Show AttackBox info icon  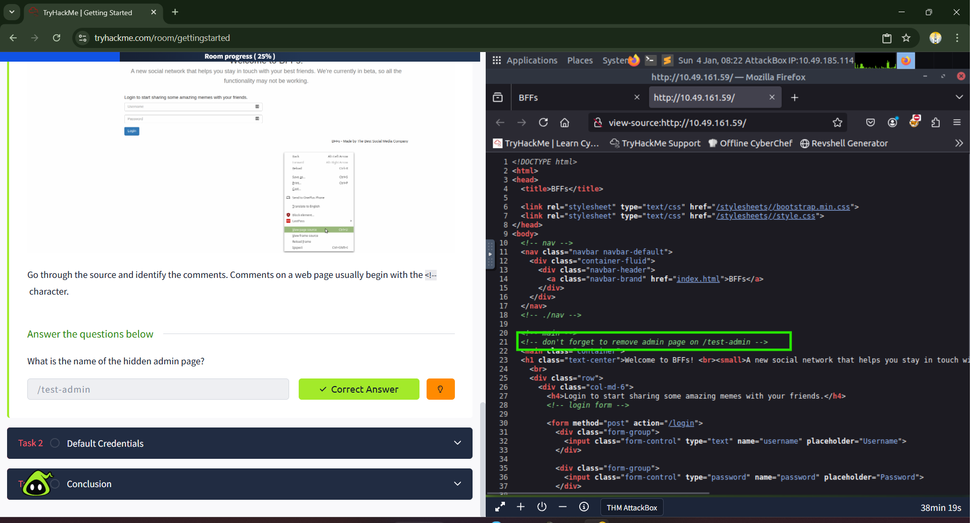[584, 507]
